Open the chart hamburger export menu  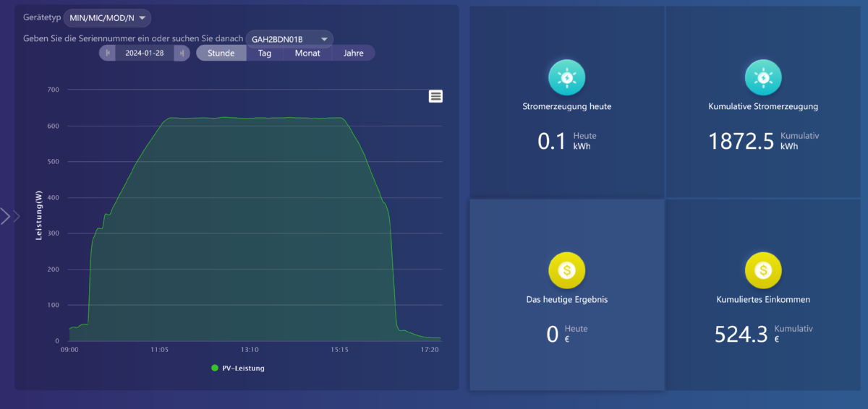435,97
